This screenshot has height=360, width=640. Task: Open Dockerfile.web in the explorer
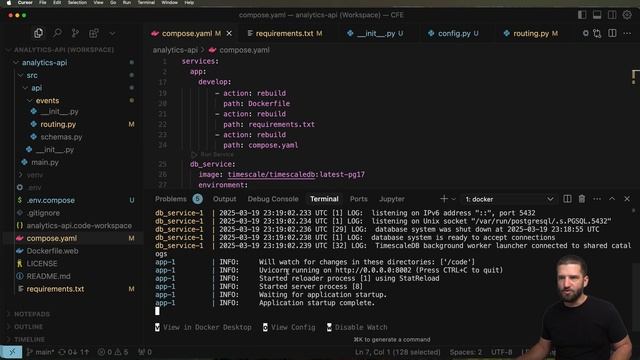click(x=52, y=251)
